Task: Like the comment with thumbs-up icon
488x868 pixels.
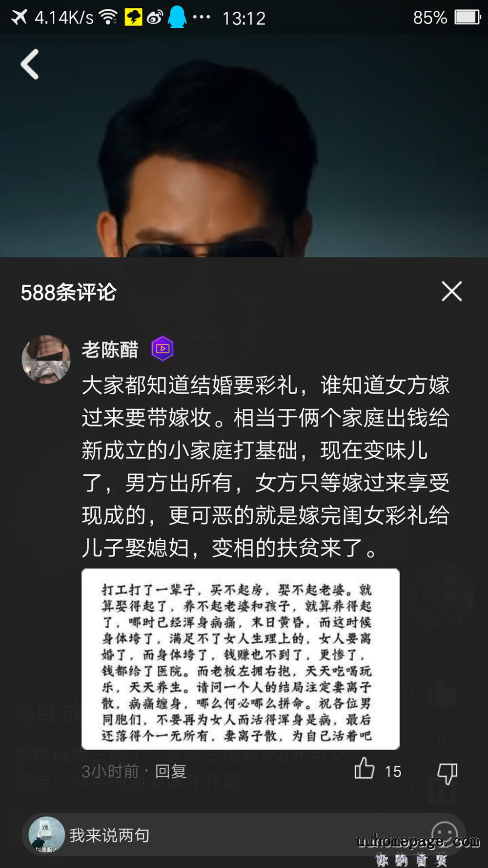Action: pos(365,768)
